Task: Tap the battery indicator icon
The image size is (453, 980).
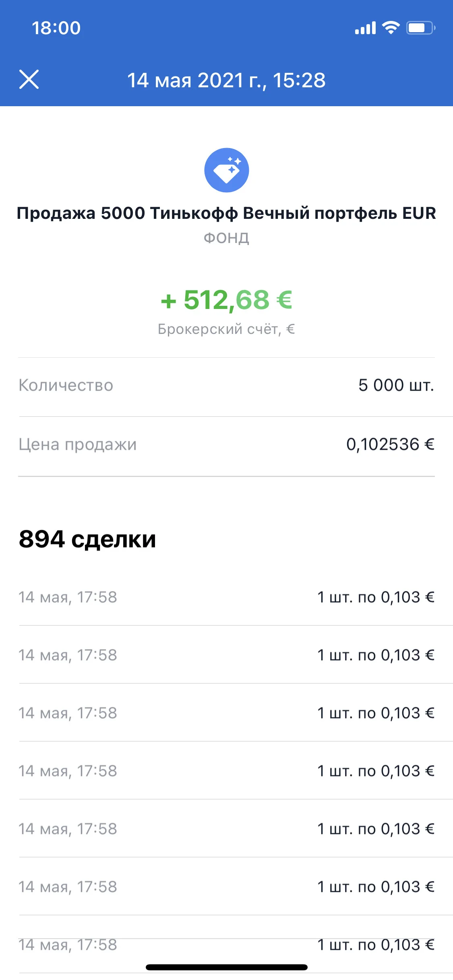Action: click(x=421, y=28)
